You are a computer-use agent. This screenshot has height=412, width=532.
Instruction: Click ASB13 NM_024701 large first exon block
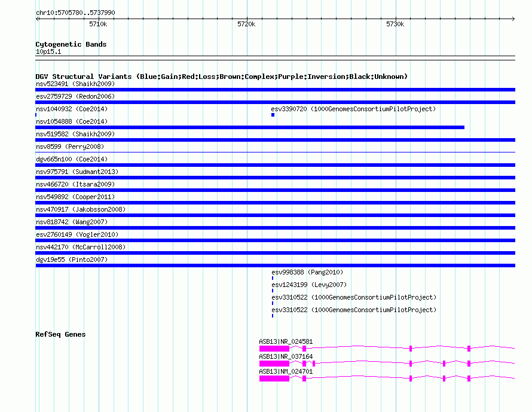pos(274,379)
